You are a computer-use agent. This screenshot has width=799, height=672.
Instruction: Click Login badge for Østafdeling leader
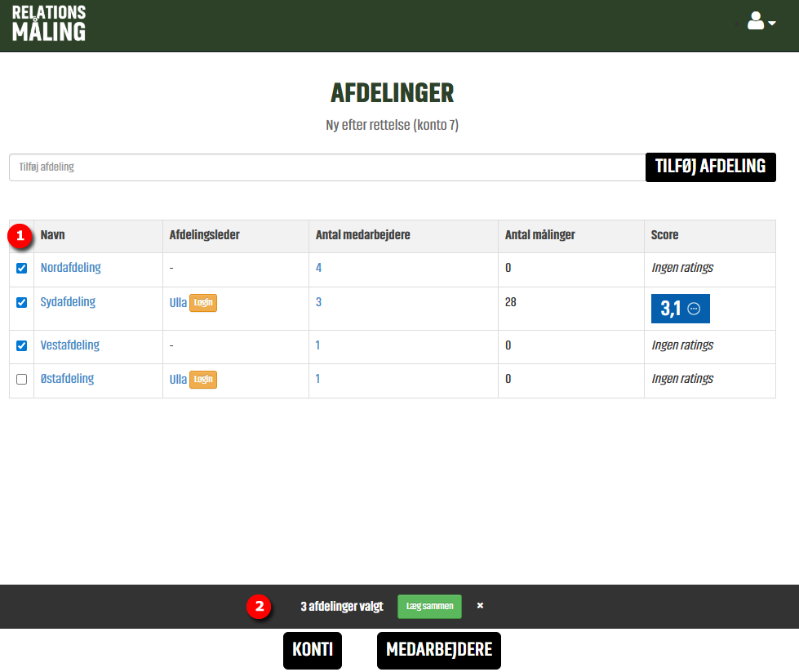203,380
